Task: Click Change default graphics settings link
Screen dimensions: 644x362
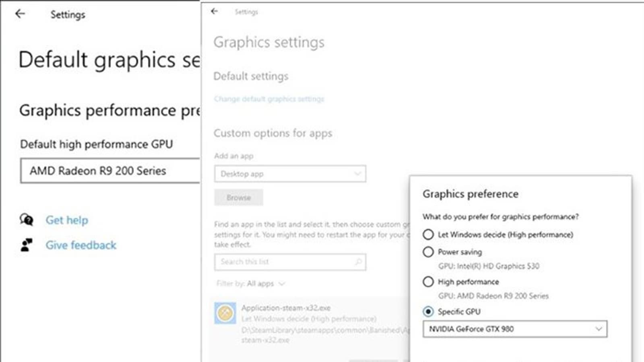Action: [269, 99]
